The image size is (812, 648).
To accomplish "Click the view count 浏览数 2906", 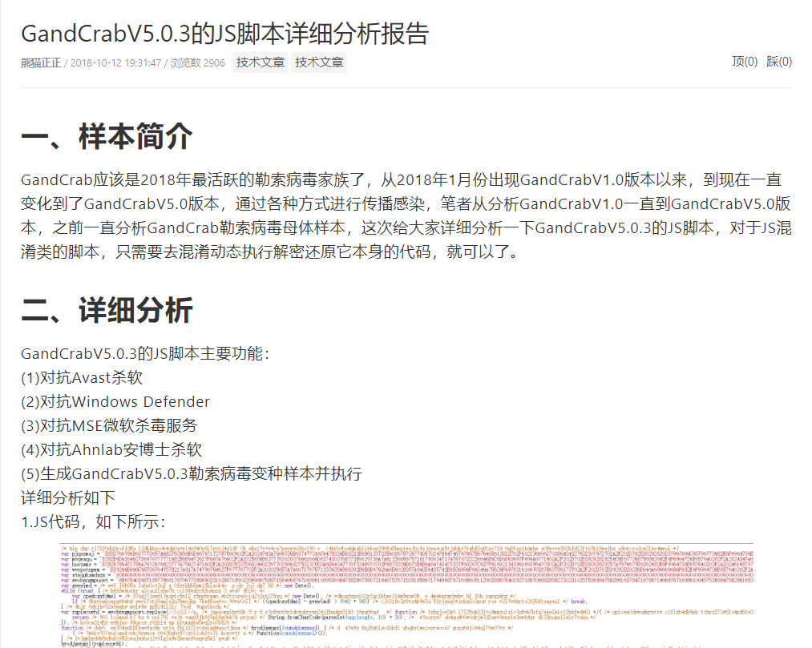I will [198, 63].
